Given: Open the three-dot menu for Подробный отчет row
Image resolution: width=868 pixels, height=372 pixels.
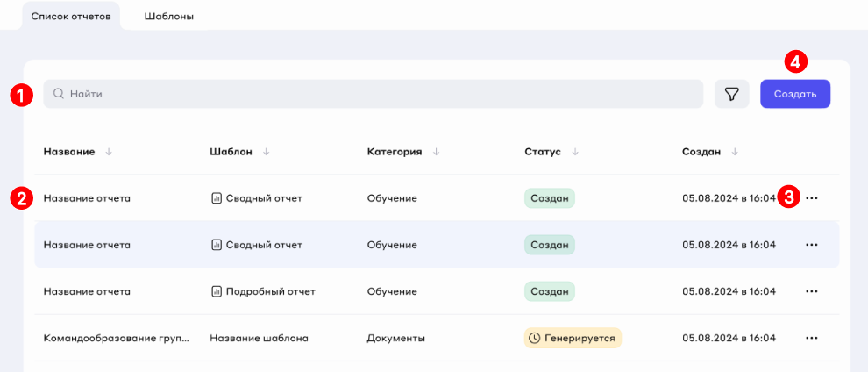Looking at the screenshot, I should (812, 291).
